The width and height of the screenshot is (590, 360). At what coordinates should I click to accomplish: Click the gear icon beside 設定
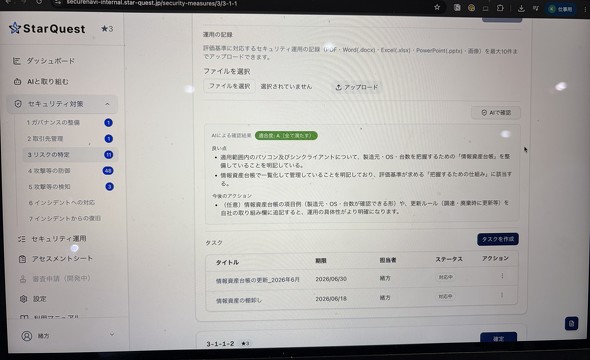click(x=24, y=299)
